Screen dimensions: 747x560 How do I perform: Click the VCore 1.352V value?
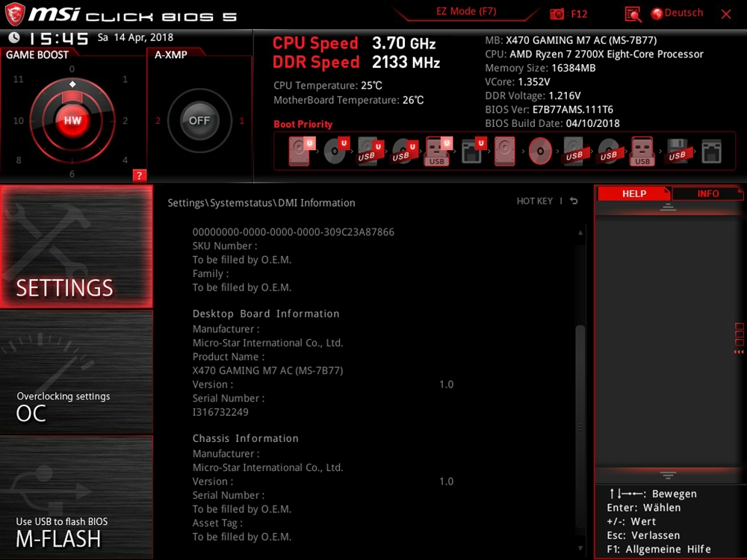533,82
